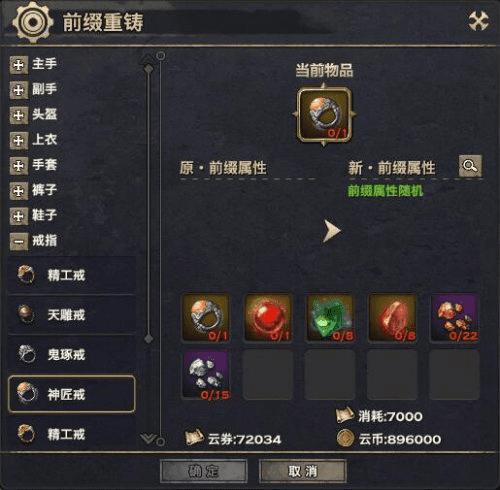
Task: Click the red gemstone material slot
Action: tap(392, 317)
